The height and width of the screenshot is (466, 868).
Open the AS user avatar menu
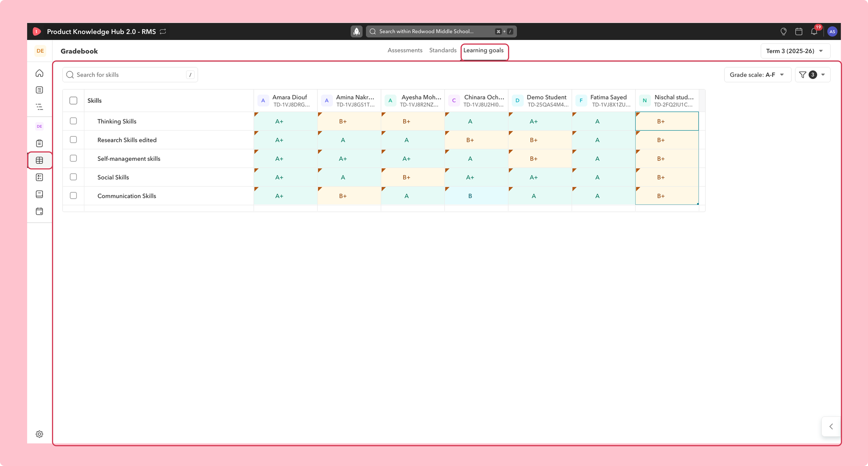[x=832, y=31]
